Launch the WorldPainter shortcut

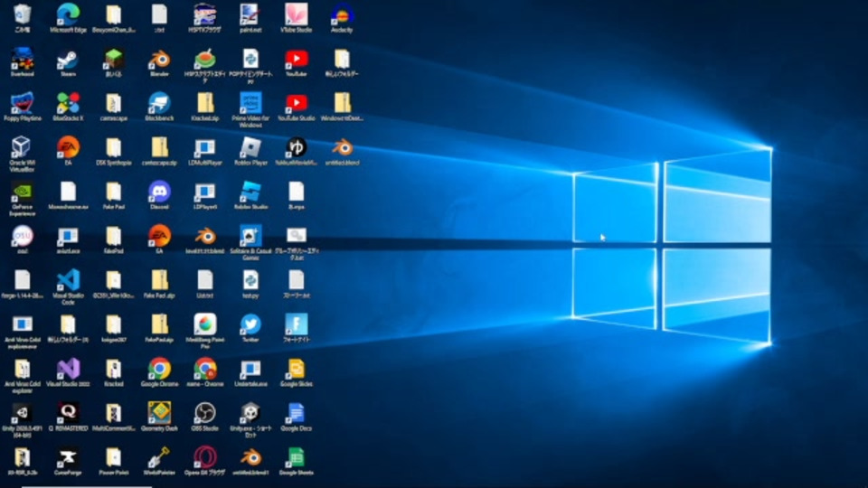click(159, 457)
